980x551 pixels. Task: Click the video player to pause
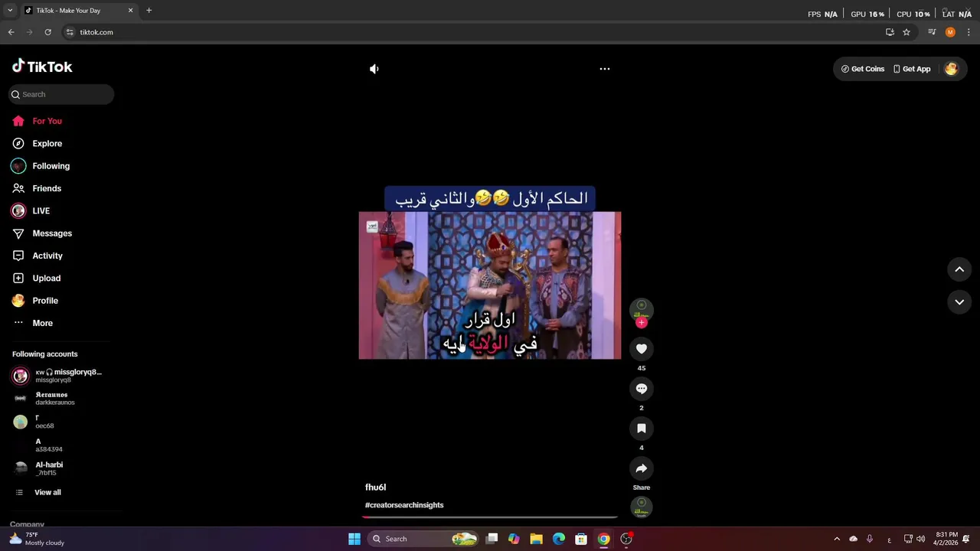(x=490, y=285)
